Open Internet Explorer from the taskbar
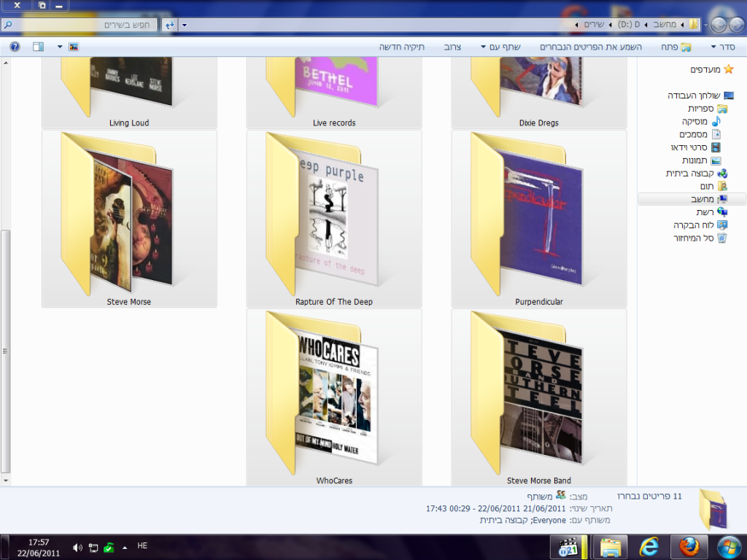This screenshot has height=560, width=747. (x=649, y=548)
